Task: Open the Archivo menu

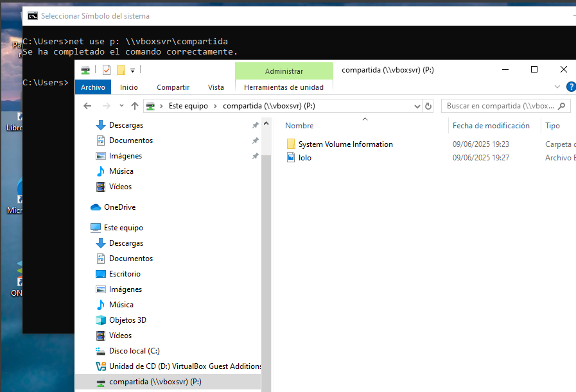Action: (x=93, y=87)
